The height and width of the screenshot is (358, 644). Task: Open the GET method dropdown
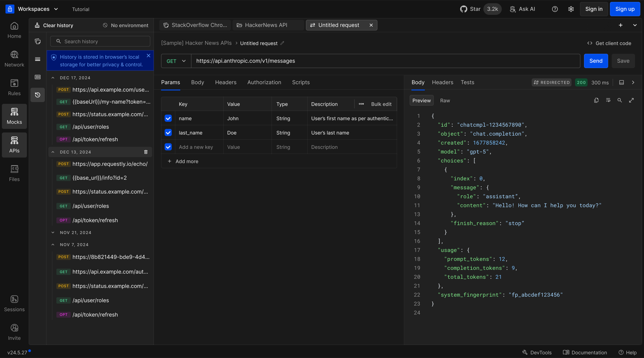coord(176,61)
